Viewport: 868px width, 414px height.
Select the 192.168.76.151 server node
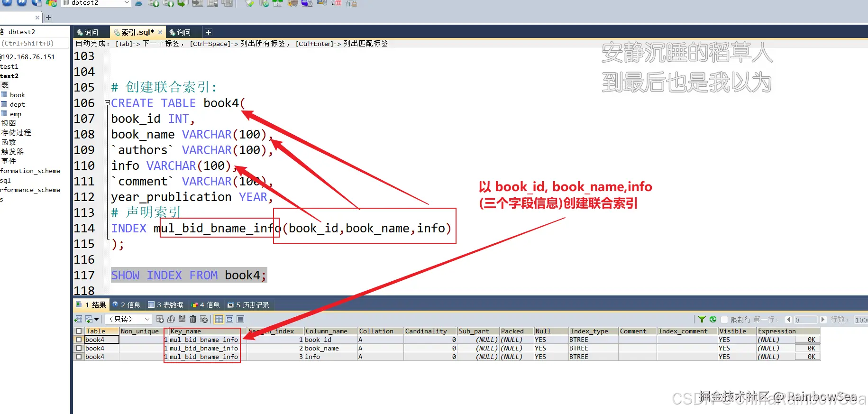27,57
